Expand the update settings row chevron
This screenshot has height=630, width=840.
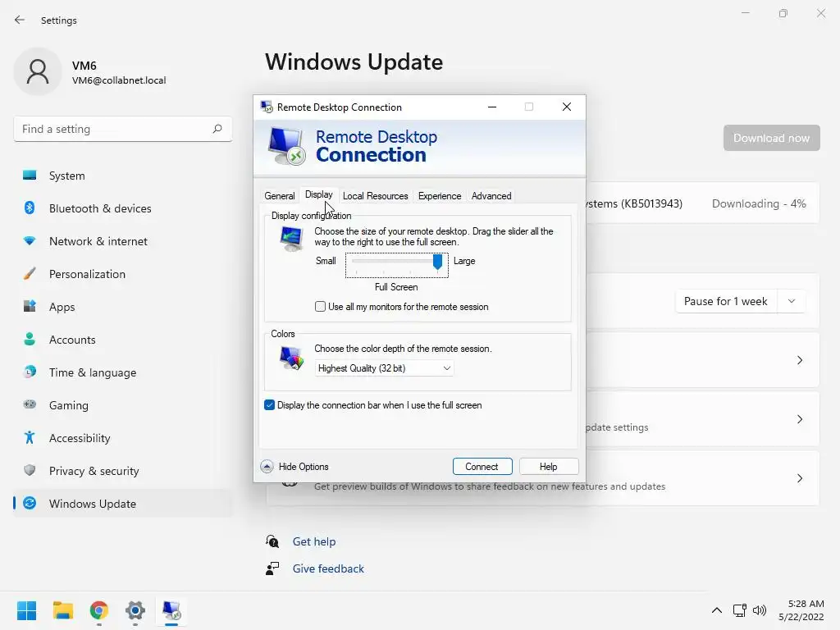[799, 419]
